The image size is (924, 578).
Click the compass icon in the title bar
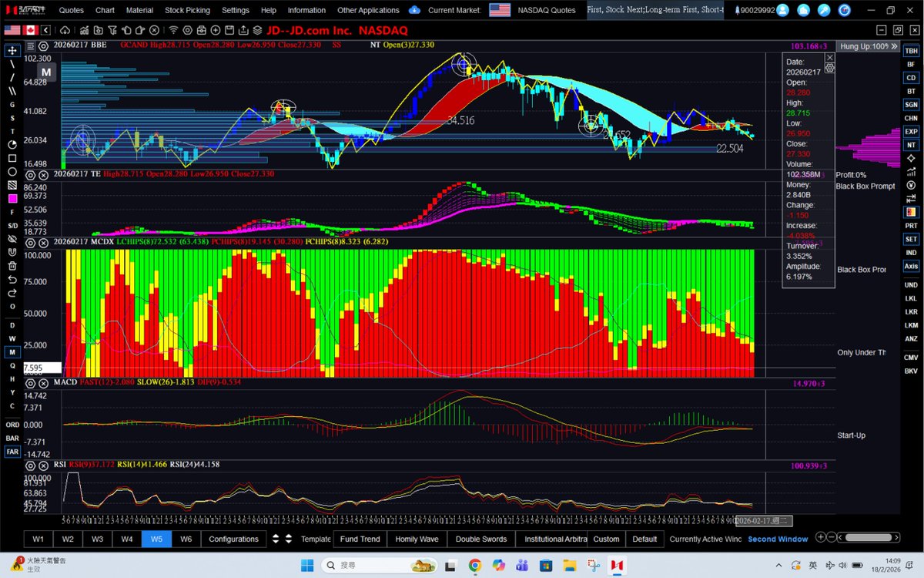[844, 10]
